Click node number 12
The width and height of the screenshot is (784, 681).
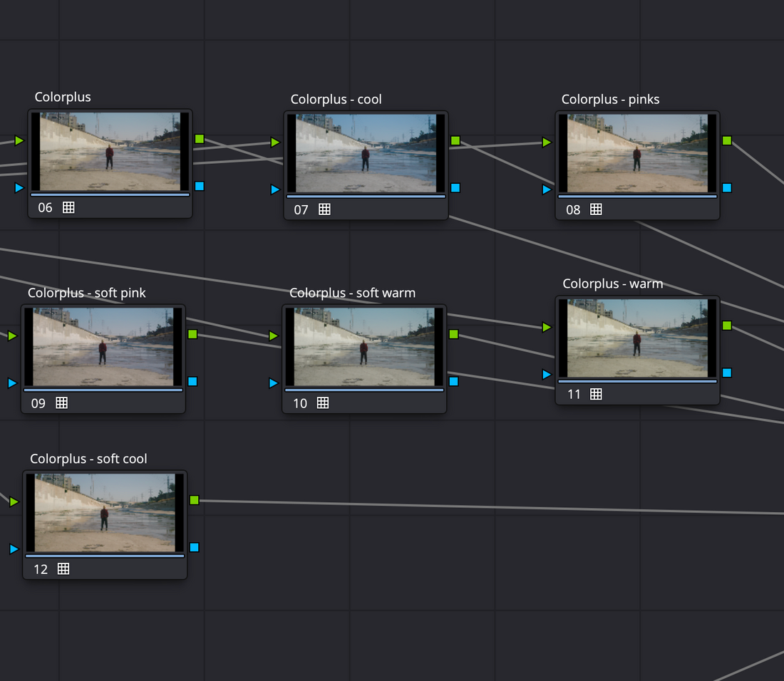41,569
